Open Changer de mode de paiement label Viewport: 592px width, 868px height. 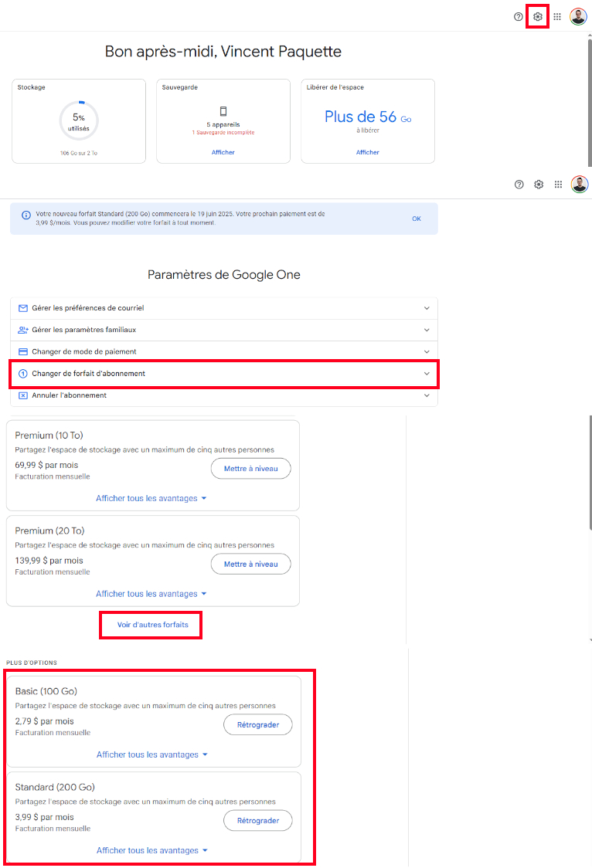(x=83, y=351)
